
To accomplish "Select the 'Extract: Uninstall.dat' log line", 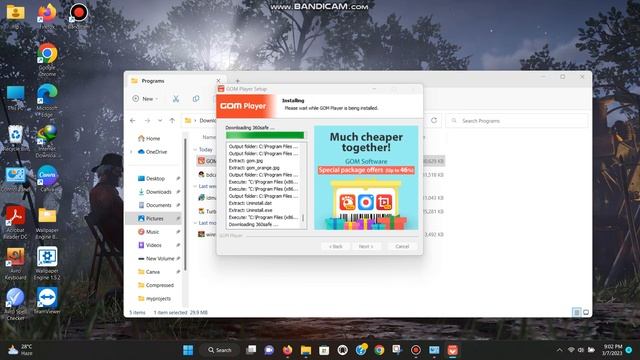I will click(x=250, y=203).
